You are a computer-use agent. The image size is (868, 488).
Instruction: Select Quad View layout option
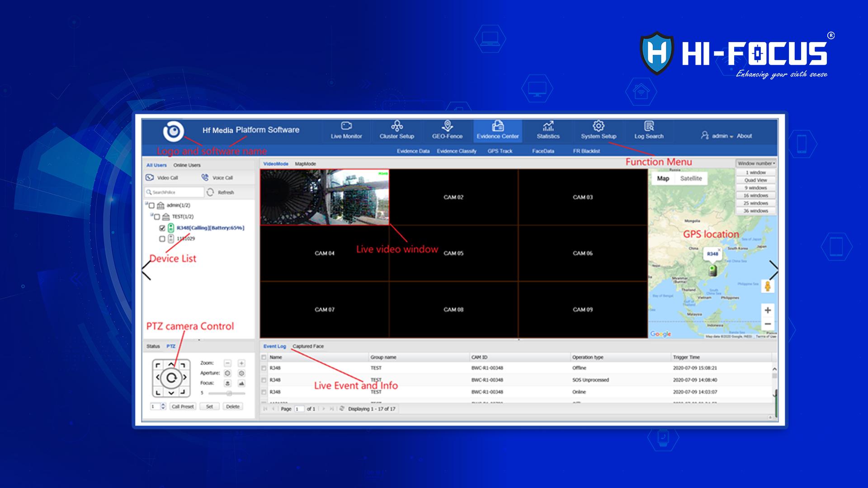pos(756,180)
